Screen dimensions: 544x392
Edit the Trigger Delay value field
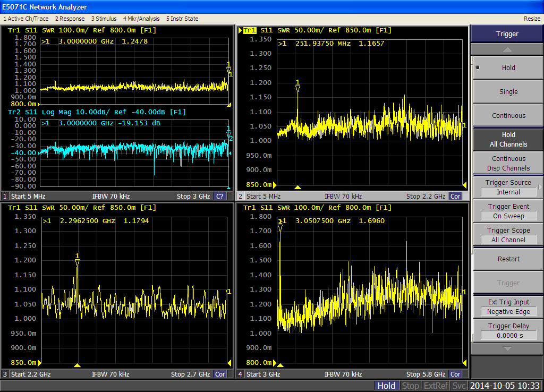coord(508,335)
